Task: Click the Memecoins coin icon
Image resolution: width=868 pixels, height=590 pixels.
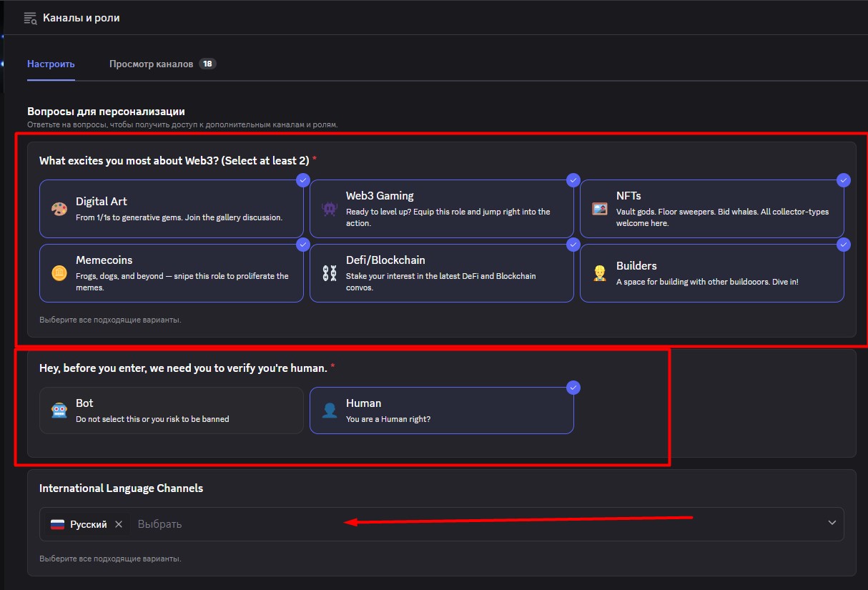Action: (59, 272)
